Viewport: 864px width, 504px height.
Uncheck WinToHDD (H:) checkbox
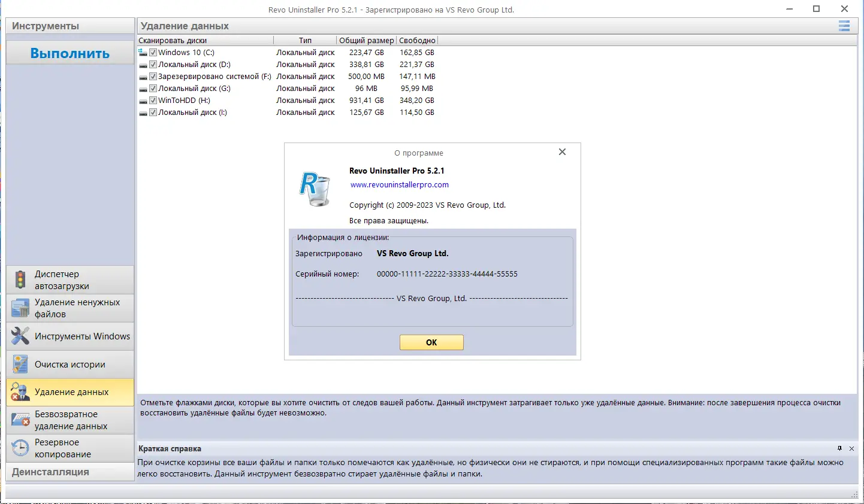coord(153,101)
